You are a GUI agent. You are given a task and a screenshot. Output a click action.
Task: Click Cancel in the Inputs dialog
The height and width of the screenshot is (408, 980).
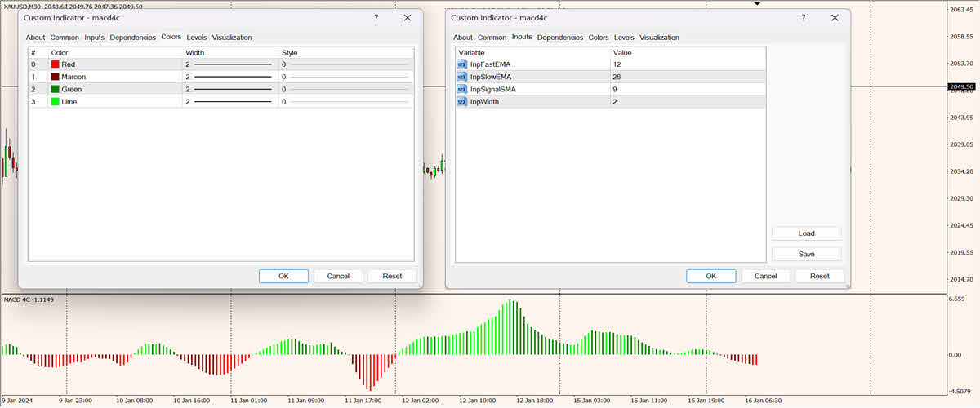point(765,276)
